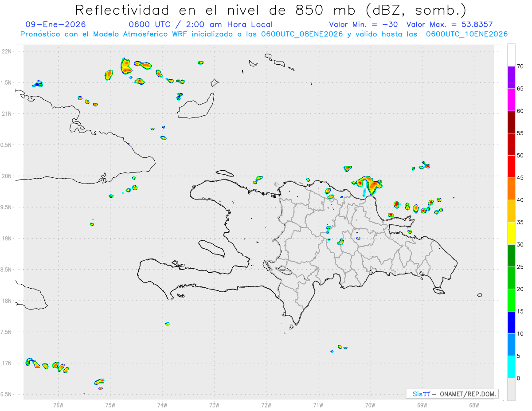Viewport: 532px width, 411px height.
Task: Click the '17N' latitude label
Action: coord(8,363)
